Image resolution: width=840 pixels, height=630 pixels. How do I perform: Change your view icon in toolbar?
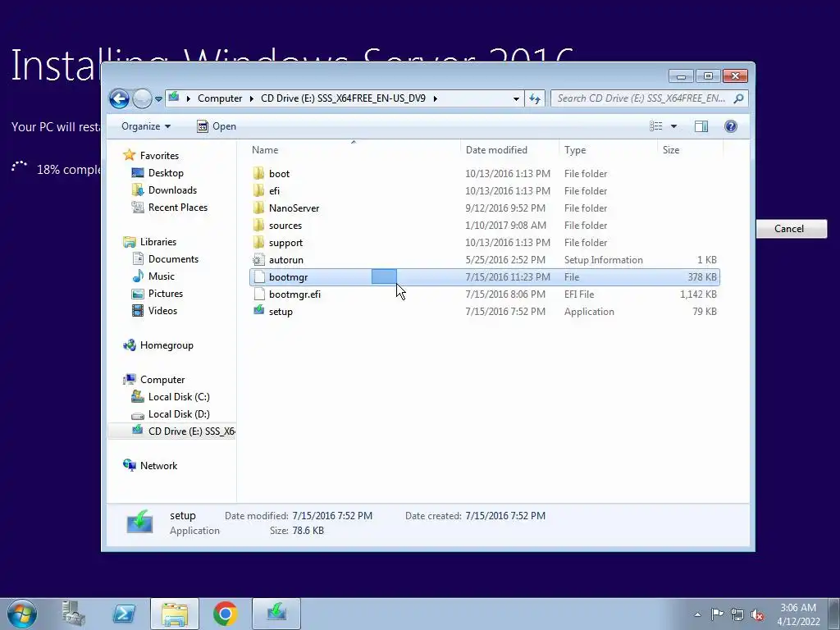[x=655, y=126]
